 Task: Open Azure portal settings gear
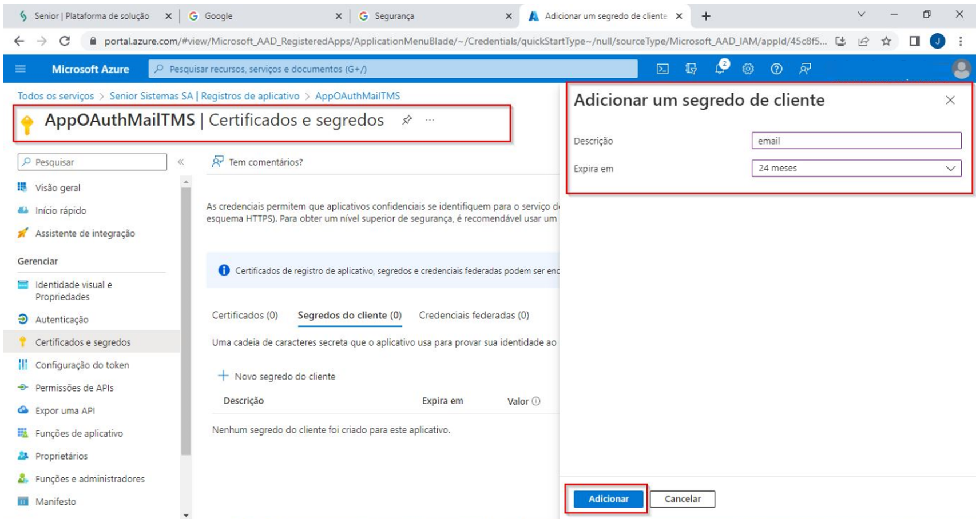748,69
